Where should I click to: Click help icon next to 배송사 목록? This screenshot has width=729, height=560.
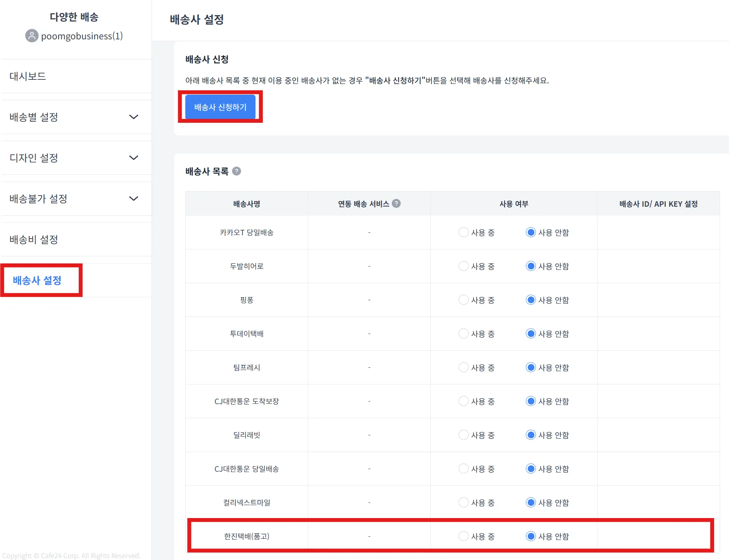(x=237, y=171)
